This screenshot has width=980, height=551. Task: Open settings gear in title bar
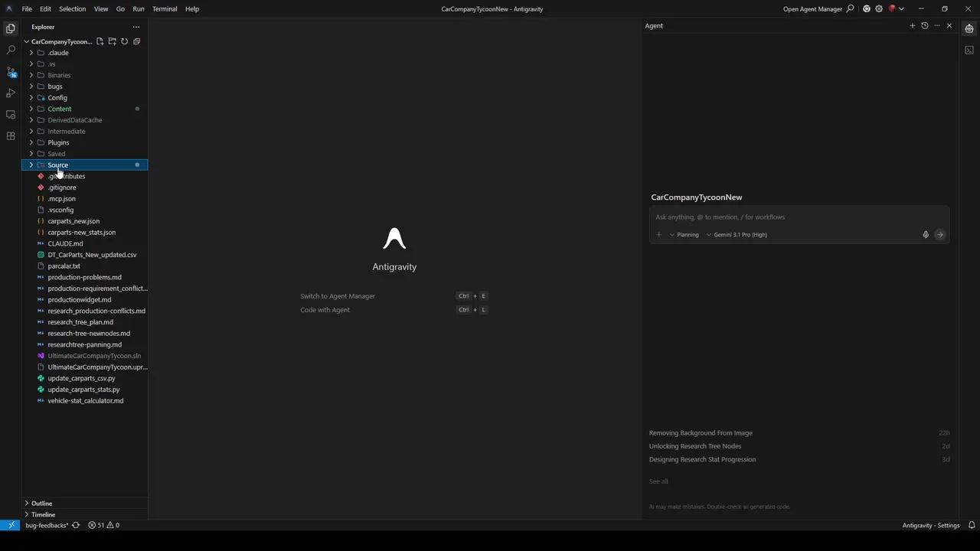tap(879, 8)
